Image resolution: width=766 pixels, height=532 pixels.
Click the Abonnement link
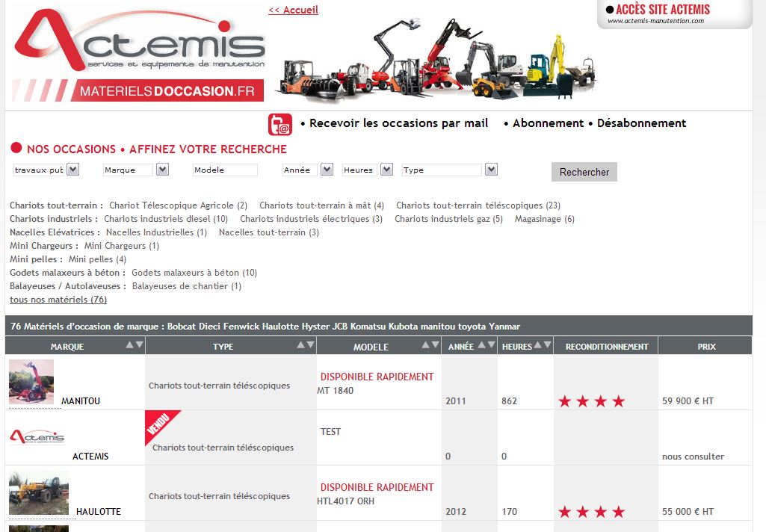click(x=548, y=123)
